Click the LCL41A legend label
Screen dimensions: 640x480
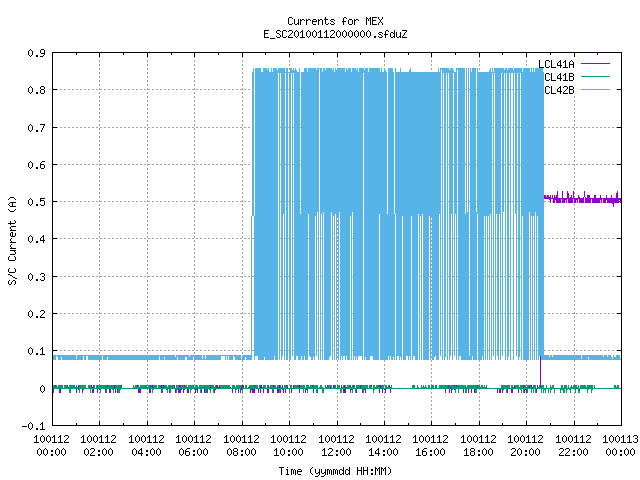tap(556, 64)
